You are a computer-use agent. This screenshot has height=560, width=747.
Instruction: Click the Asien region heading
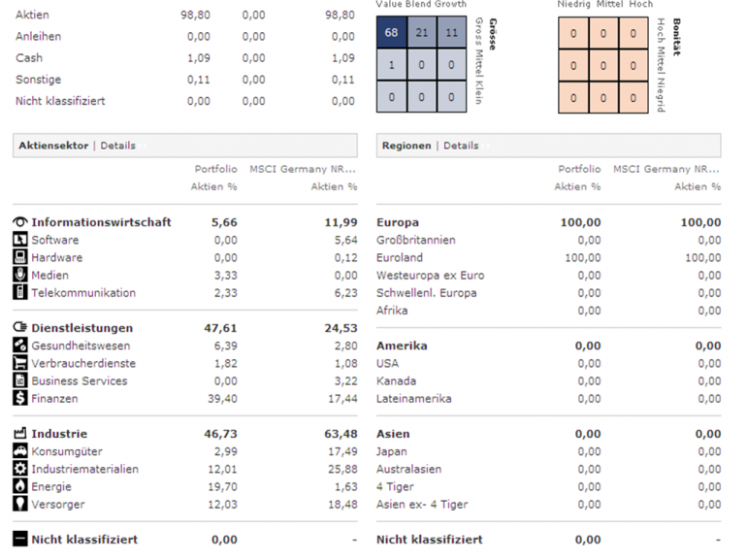click(x=393, y=434)
